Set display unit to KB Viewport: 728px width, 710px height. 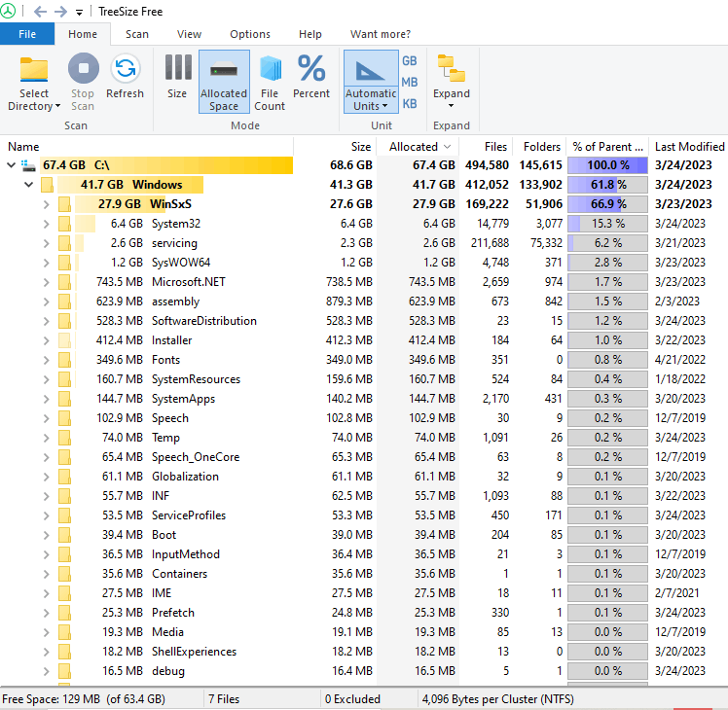click(x=409, y=103)
